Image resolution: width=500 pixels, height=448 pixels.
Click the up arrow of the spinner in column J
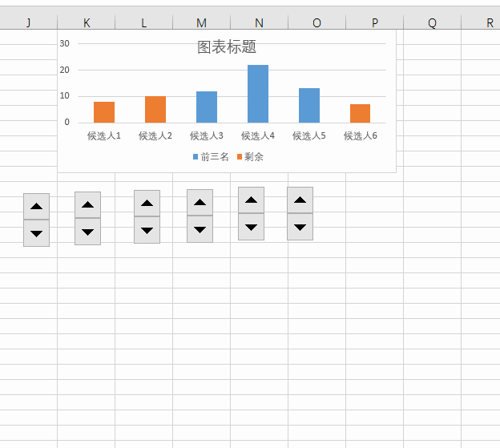click(x=36, y=206)
